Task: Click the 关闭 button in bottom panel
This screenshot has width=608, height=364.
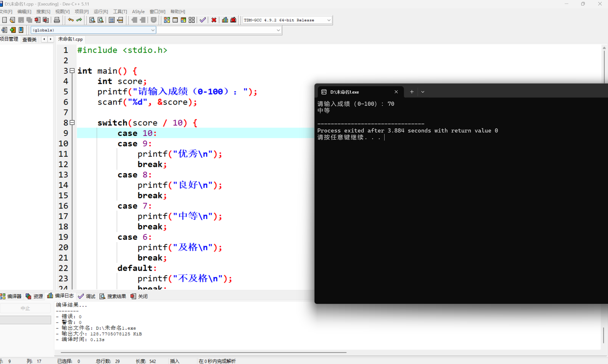Action: [139, 296]
